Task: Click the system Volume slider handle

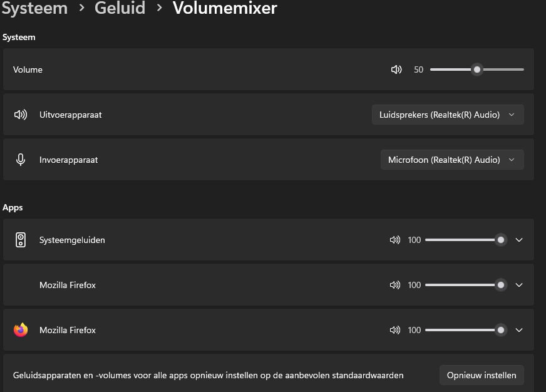Action: pyautogui.click(x=477, y=70)
